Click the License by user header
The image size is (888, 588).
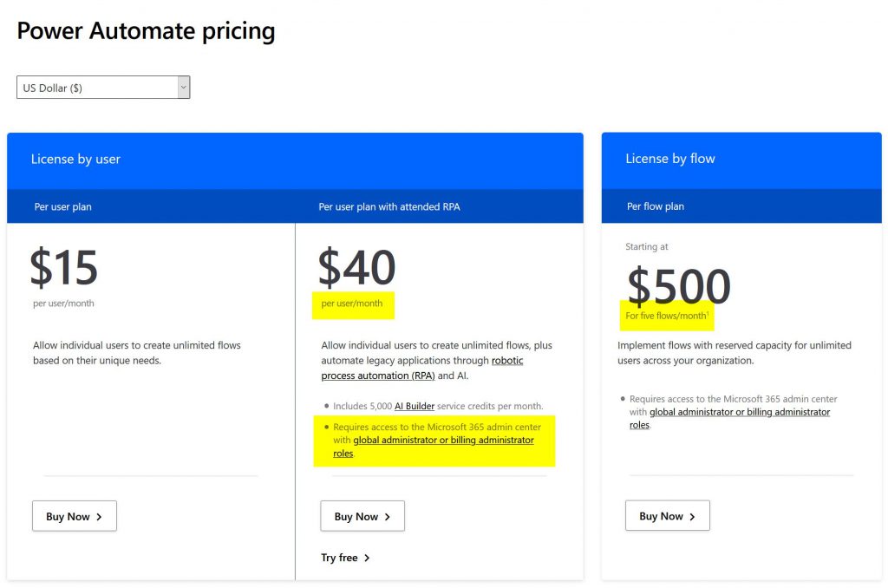pyautogui.click(x=75, y=160)
